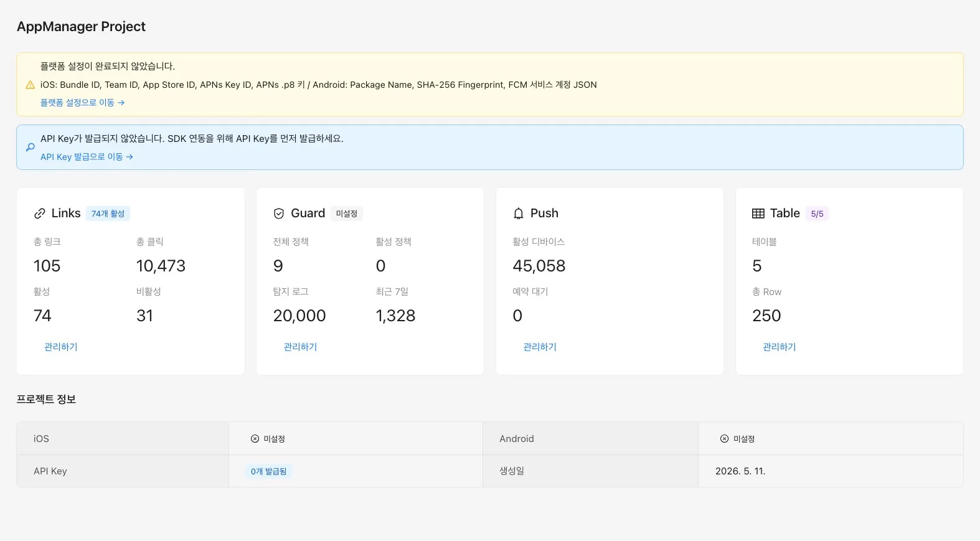Click the key icon in blue API banner
Viewport: 980px width, 541px height.
[x=30, y=148]
